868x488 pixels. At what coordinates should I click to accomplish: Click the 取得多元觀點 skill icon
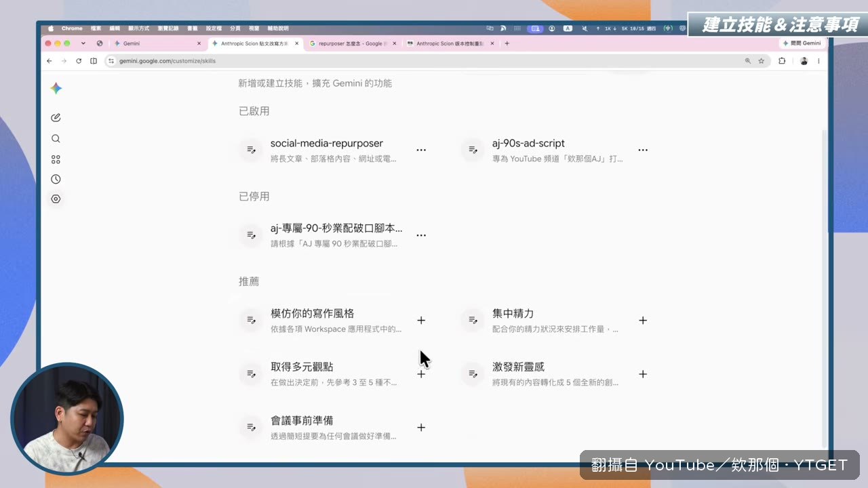[x=251, y=373]
